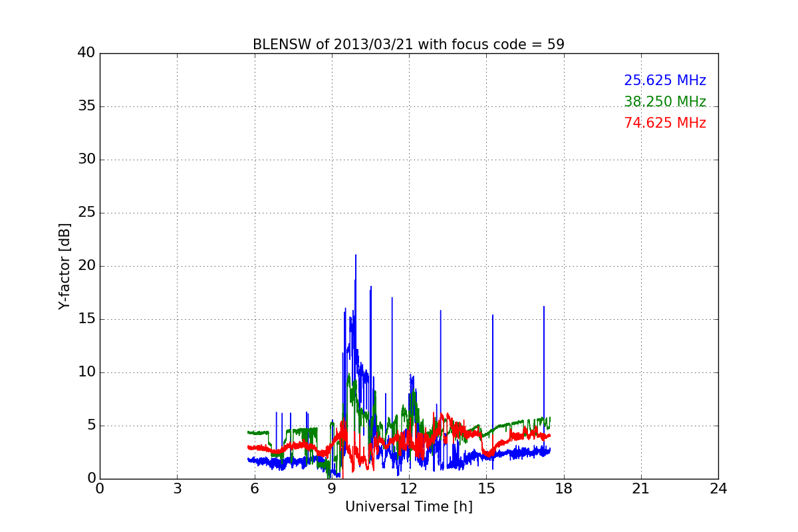Click the x-axis tick label 6
This screenshot has width=798, height=532.
254,489
